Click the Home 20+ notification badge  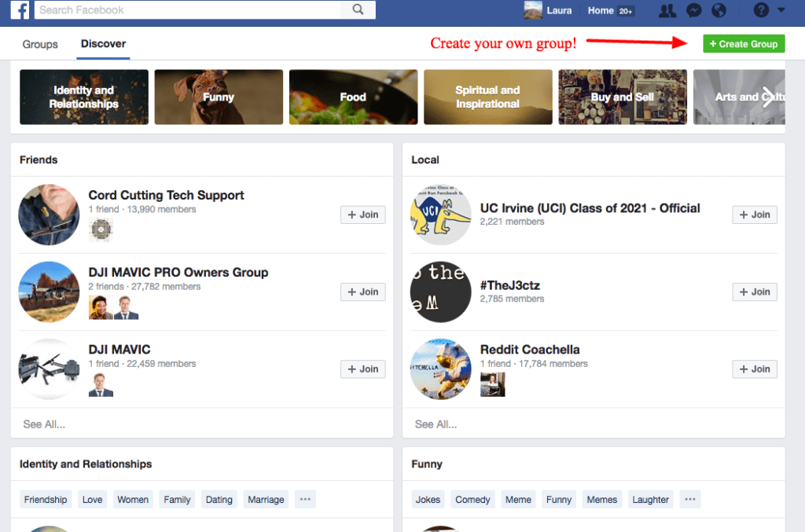tap(625, 11)
